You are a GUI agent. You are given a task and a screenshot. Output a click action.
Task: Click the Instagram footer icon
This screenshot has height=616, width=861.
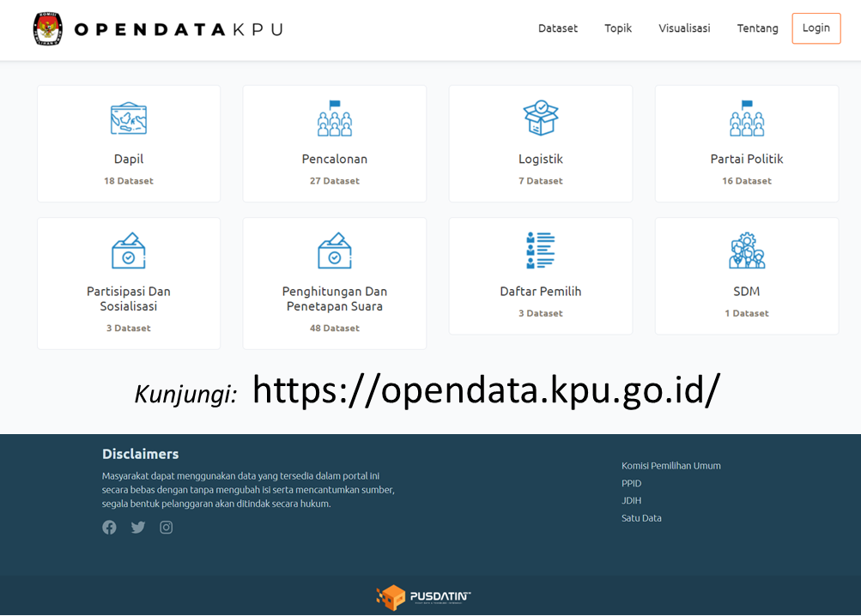(167, 528)
